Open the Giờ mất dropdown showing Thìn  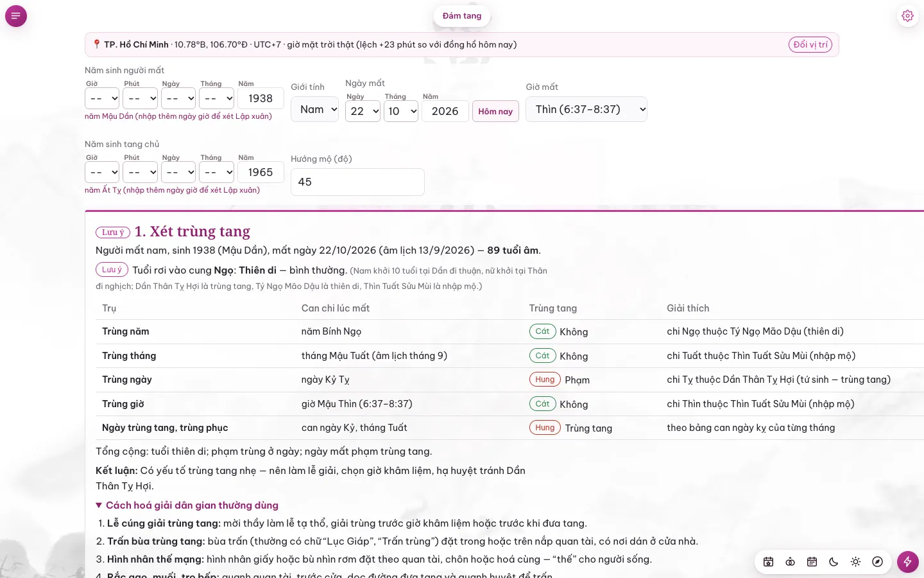point(586,109)
